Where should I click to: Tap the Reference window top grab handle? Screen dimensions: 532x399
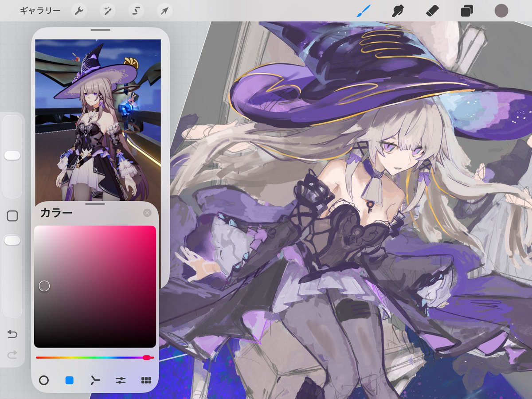pos(100,30)
